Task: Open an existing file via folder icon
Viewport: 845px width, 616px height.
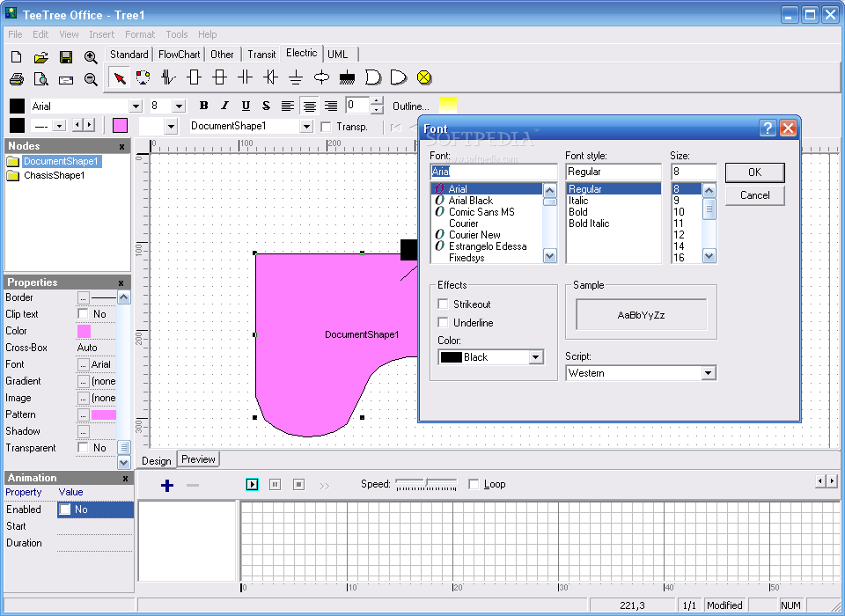Action: 41,56
